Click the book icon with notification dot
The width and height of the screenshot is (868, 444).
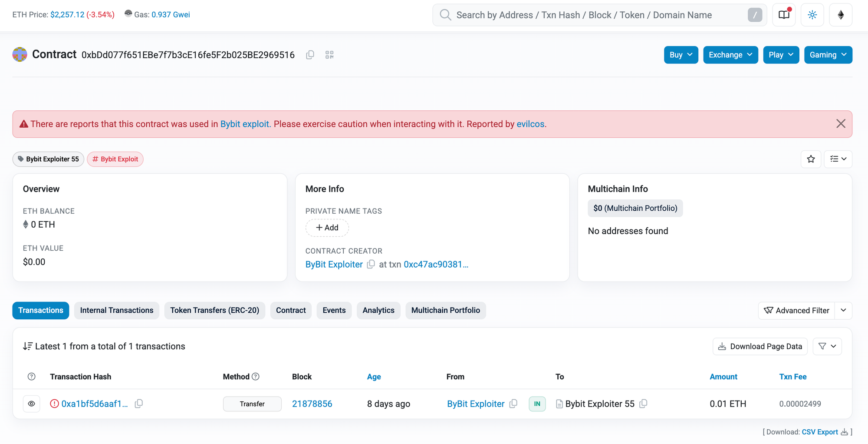784,15
